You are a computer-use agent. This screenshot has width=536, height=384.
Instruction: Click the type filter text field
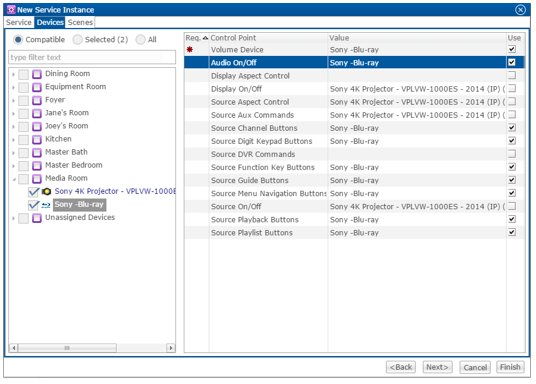point(92,57)
